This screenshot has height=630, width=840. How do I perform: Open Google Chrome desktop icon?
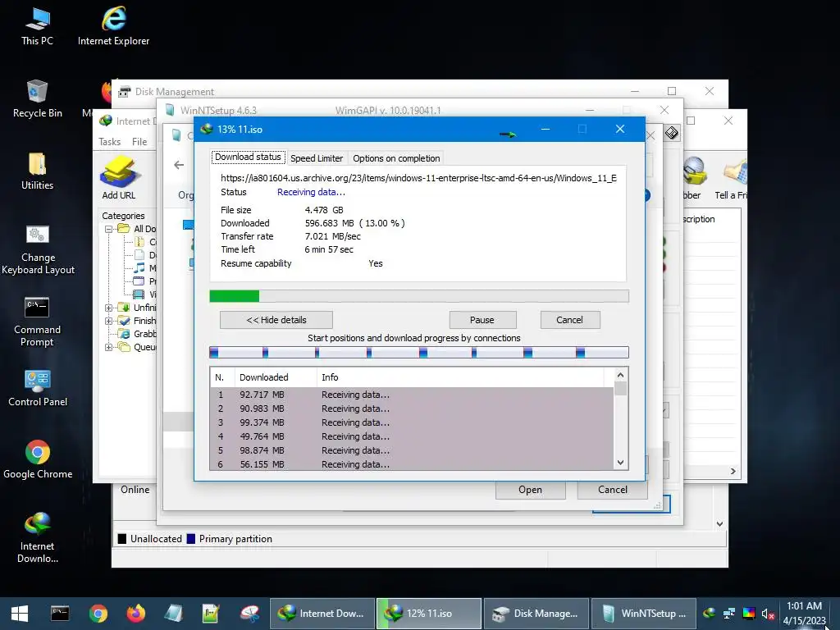pos(38,460)
